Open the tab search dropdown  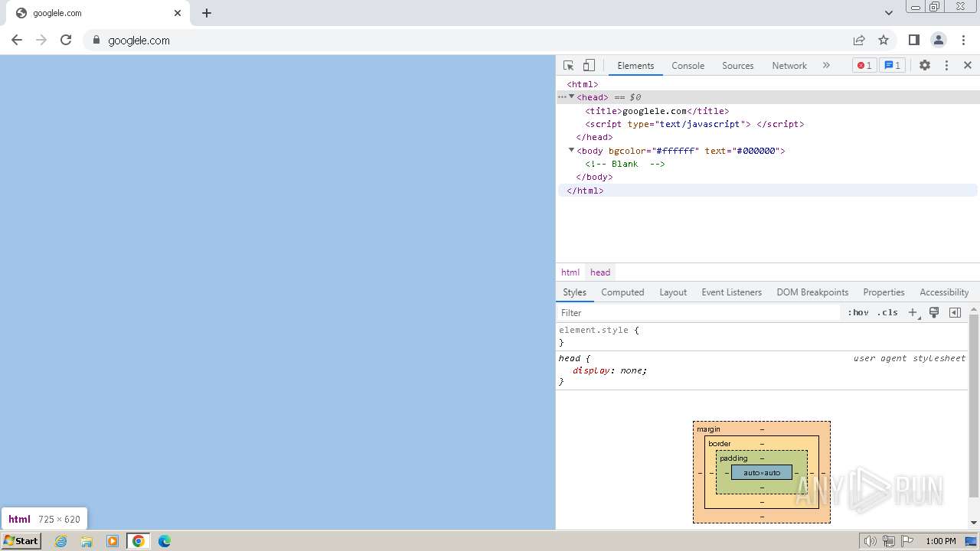[888, 13]
